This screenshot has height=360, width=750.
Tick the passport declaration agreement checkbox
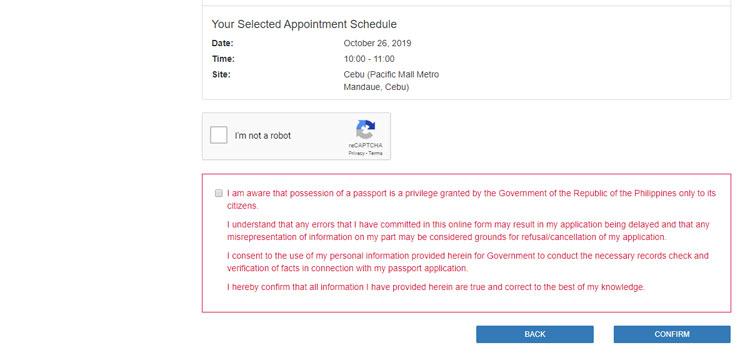219,193
